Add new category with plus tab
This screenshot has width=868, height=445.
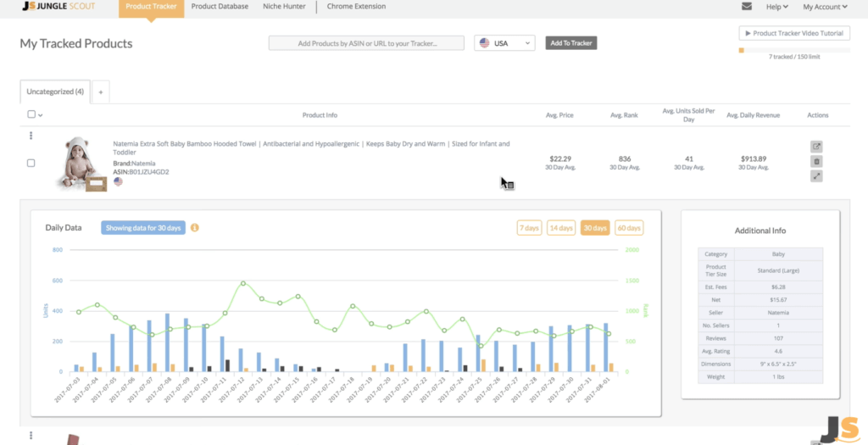pos(101,92)
